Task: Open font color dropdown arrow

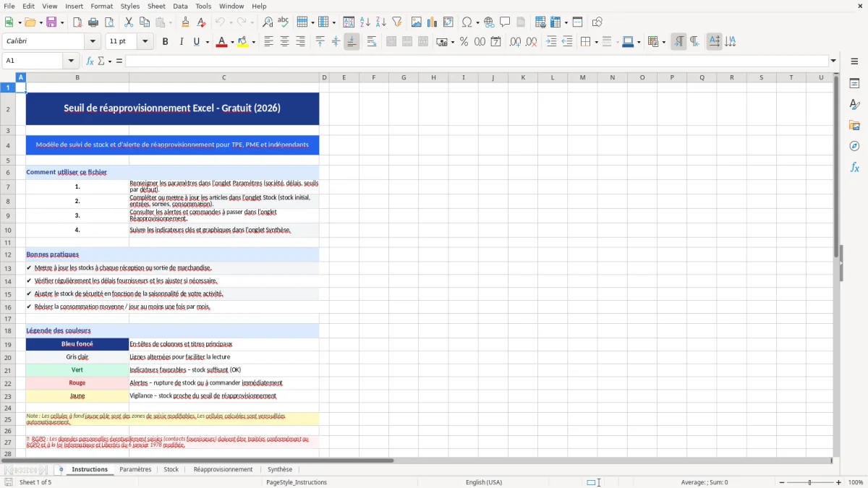Action: coord(231,42)
